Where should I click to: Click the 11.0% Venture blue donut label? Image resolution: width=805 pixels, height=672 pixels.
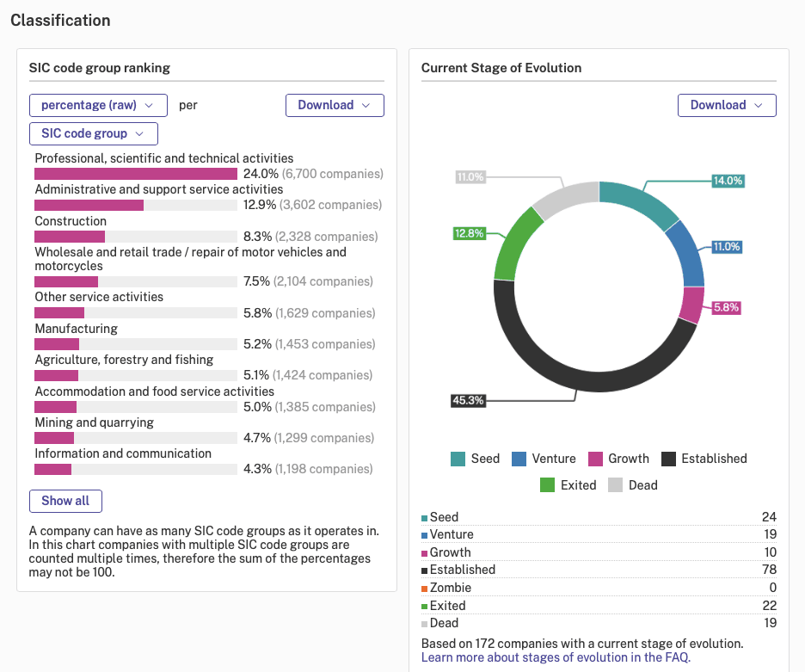coord(727,247)
